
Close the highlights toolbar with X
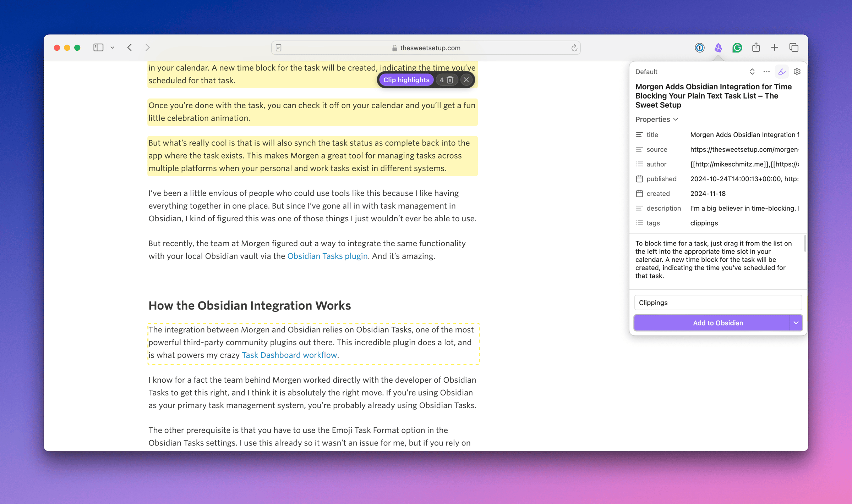466,80
